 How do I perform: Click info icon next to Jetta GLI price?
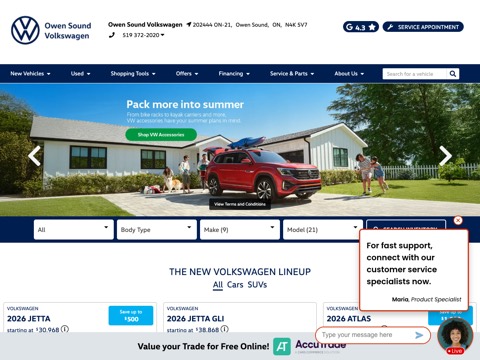pyautogui.click(x=225, y=329)
